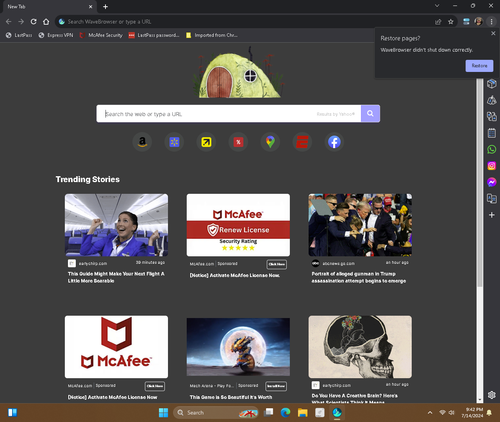500x422 pixels.
Task: Click the taskbar Search box
Action: click(x=216, y=413)
